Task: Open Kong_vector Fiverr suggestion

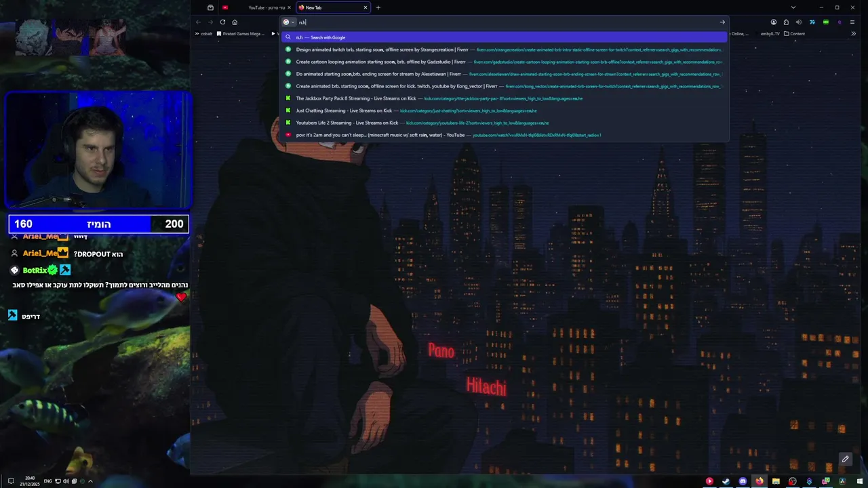Action: [x=505, y=86]
